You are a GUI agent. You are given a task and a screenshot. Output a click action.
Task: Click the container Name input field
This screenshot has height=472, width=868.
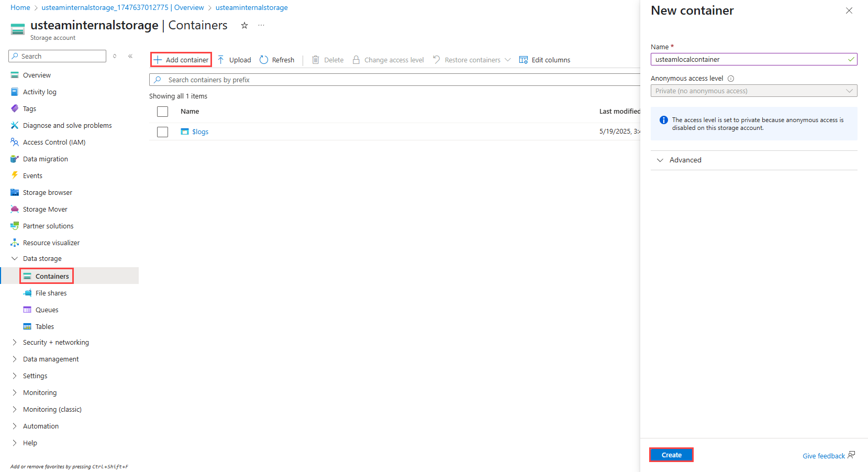pyautogui.click(x=754, y=59)
